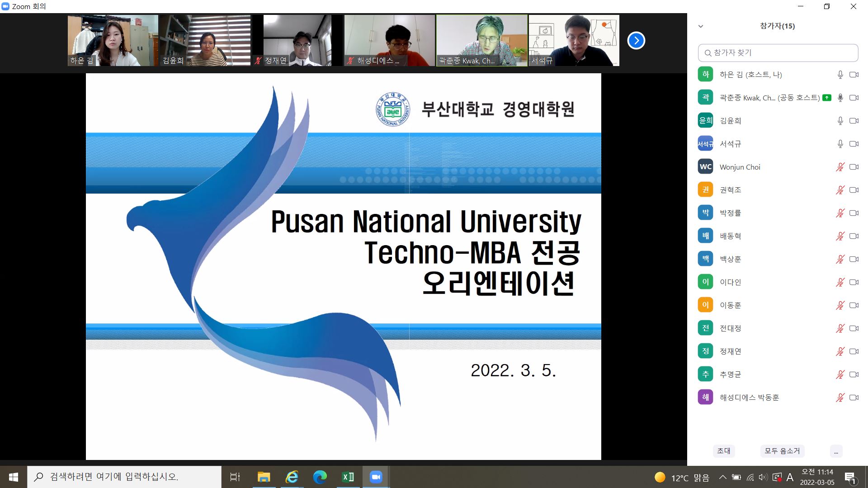Unmute 해성디에스 박동훈
Image resolution: width=868 pixels, height=488 pixels.
[840, 397]
